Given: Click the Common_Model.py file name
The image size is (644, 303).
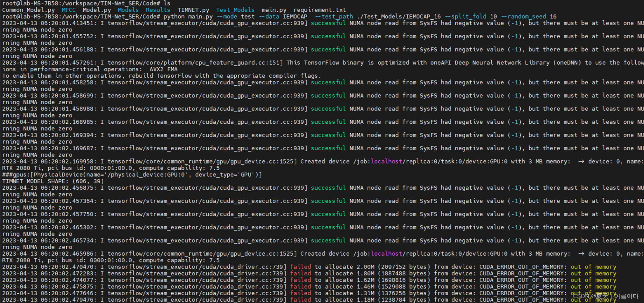Looking at the screenshot, I should 29,10.
